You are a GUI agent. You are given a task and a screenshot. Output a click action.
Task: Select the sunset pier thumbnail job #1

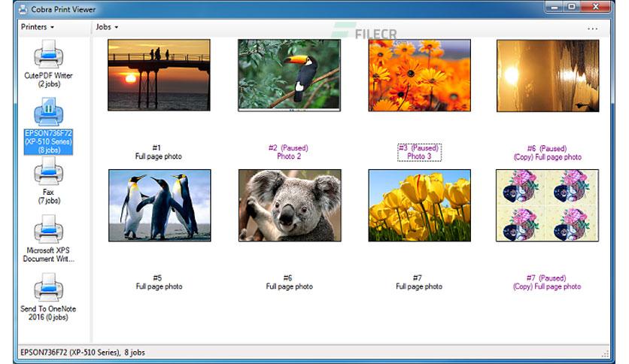(159, 75)
